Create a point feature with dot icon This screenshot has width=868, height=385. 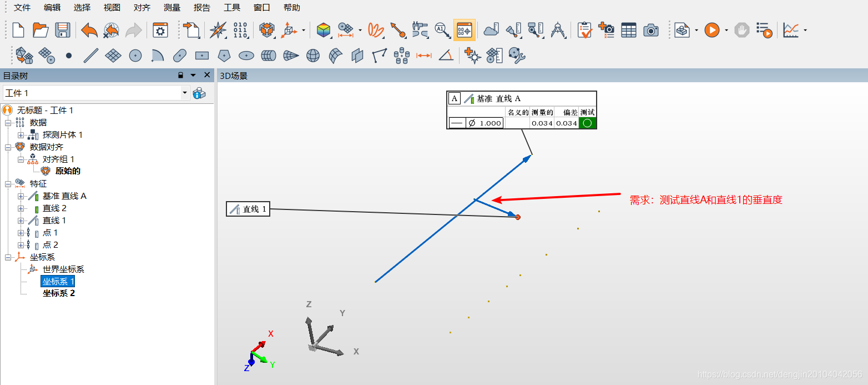(x=69, y=56)
